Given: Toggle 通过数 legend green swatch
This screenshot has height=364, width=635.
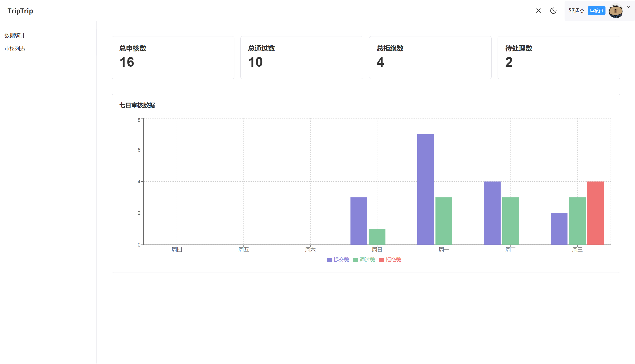Looking at the screenshot, I should tap(355, 260).
